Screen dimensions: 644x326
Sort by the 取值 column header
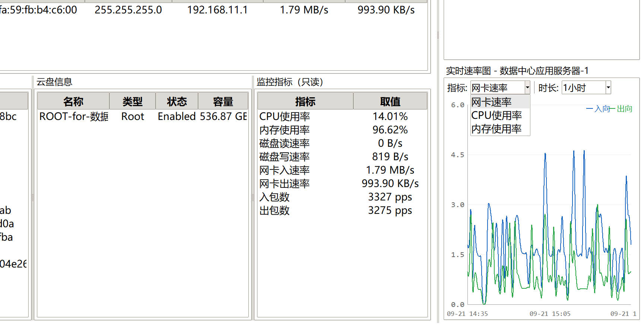(x=390, y=101)
